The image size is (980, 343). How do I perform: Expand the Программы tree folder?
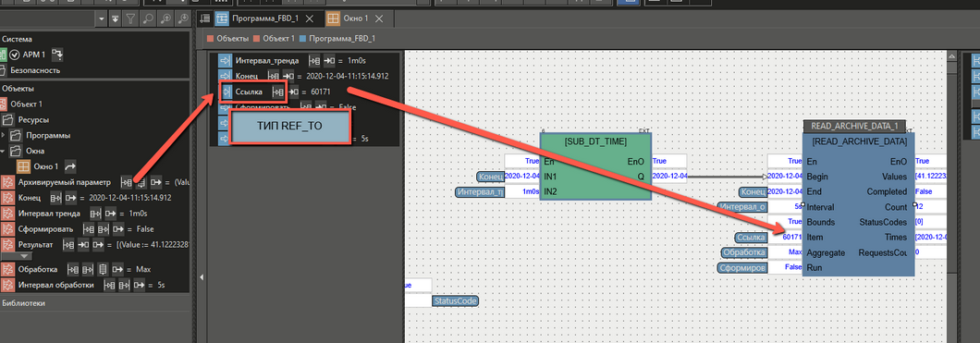pyautogui.click(x=4, y=135)
